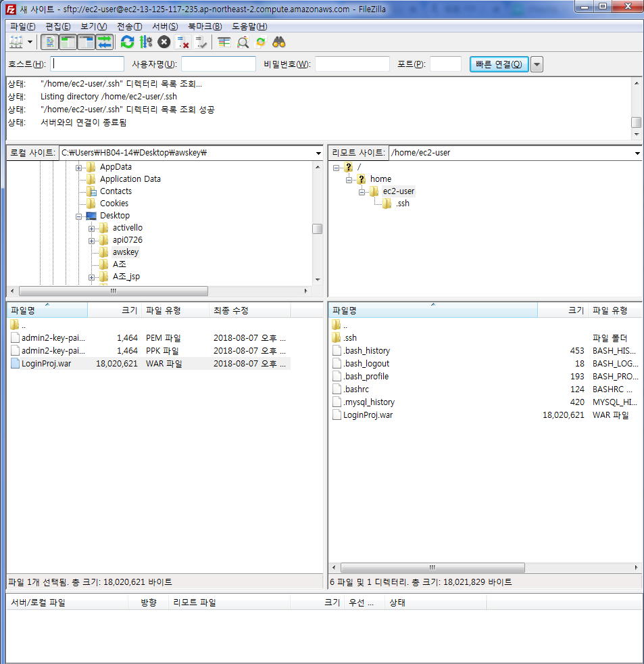Expand the AppData folder node
The image size is (644, 664).
78,168
